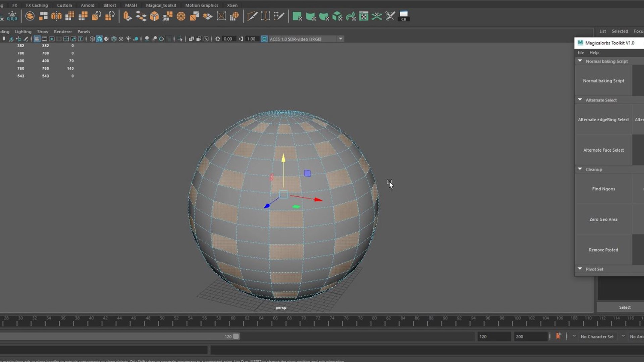
Task: Click the freeze 0,0,0 shelf icon
Action: click(x=12, y=16)
